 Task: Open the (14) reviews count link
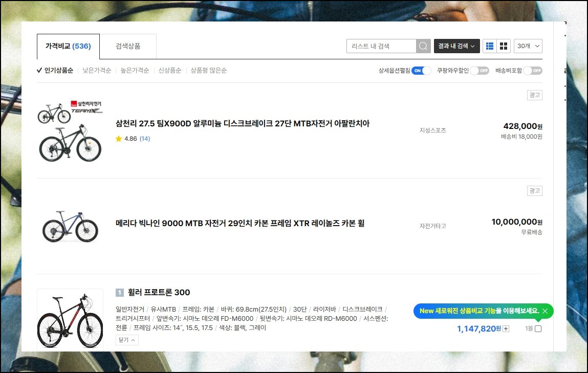(x=145, y=139)
